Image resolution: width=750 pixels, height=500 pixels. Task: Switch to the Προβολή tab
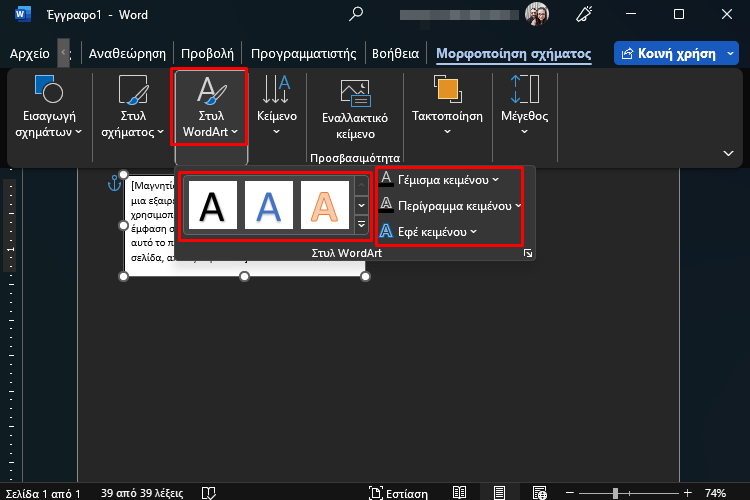coord(208,54)
